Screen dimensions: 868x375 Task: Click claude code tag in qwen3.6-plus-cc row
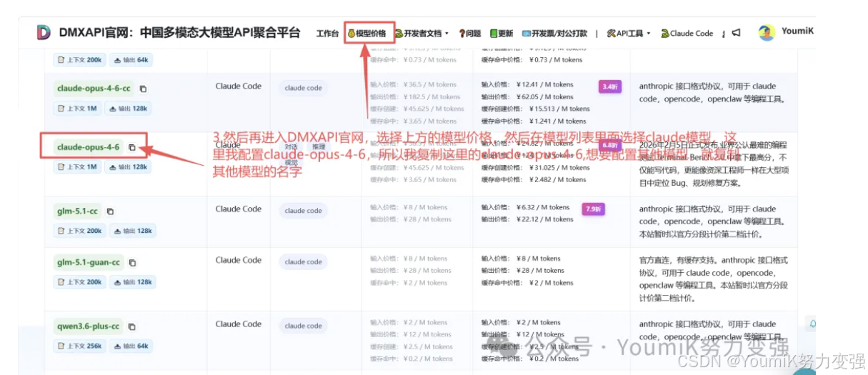[x=303, y=326]
